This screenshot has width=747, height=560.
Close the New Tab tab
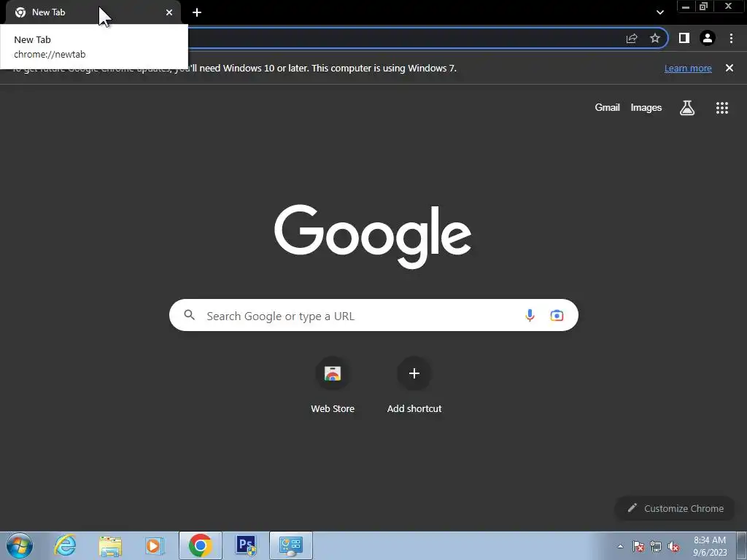coord(169,12)
